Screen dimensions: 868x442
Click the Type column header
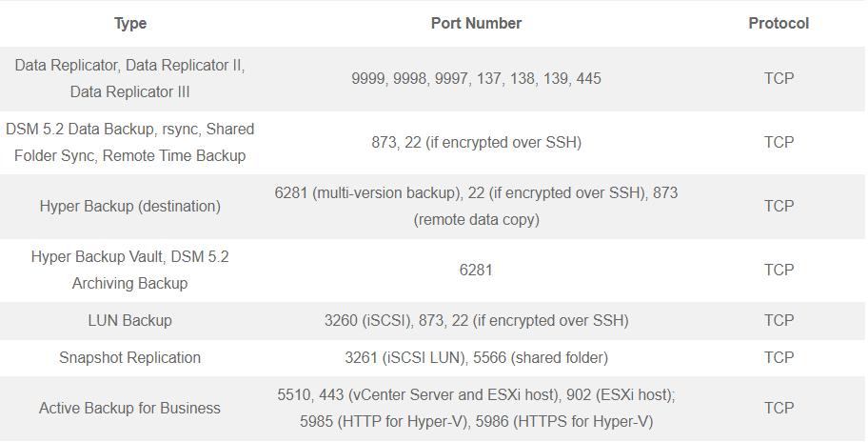pyautogui.click(x=130, y=23)
